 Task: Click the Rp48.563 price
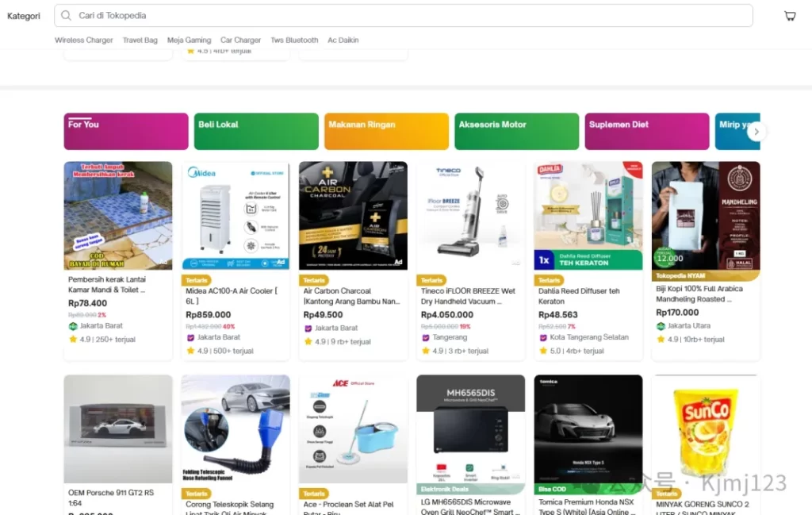click(x=557, y=314)
